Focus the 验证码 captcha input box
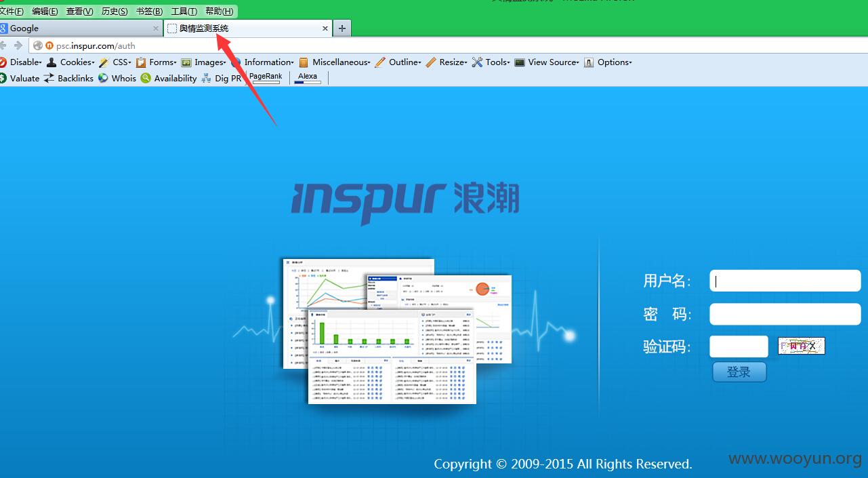 pos(739,346)
